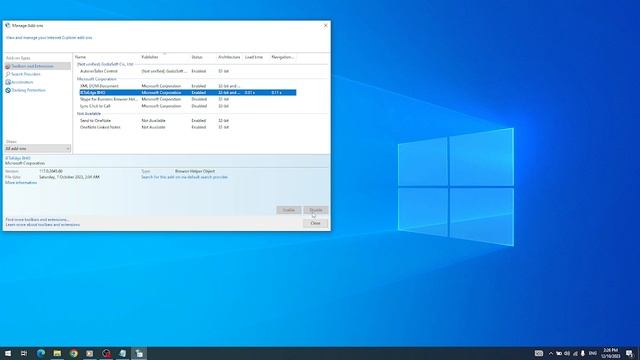Switch the ENG input language indicator
The height and width of the screenshot is (360, 640).
click(593, 353)
